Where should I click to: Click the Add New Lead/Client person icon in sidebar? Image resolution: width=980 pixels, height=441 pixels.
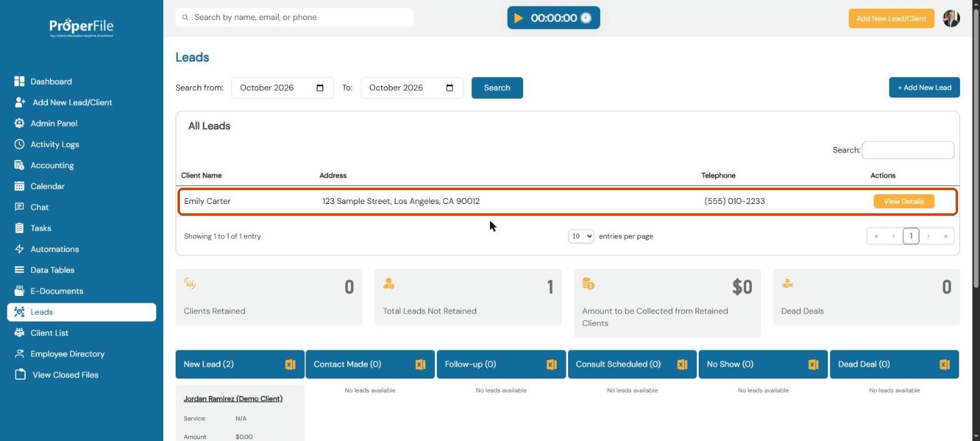pyautogui.click(x=20, y=102)
